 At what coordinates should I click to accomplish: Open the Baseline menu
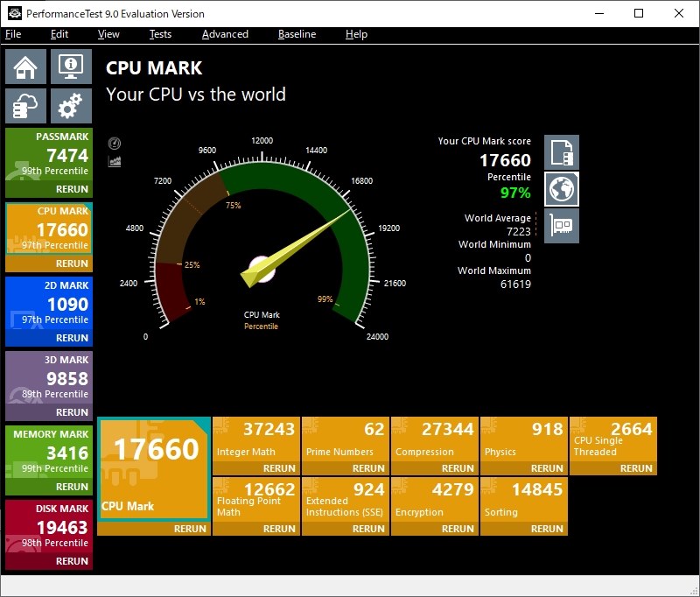tap(297, 34)
